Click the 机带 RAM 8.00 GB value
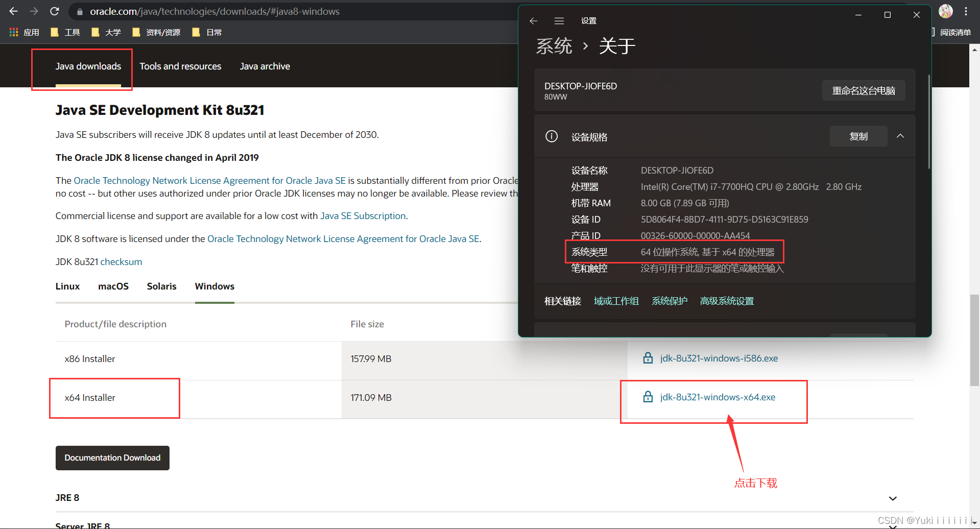 [685, 203]
